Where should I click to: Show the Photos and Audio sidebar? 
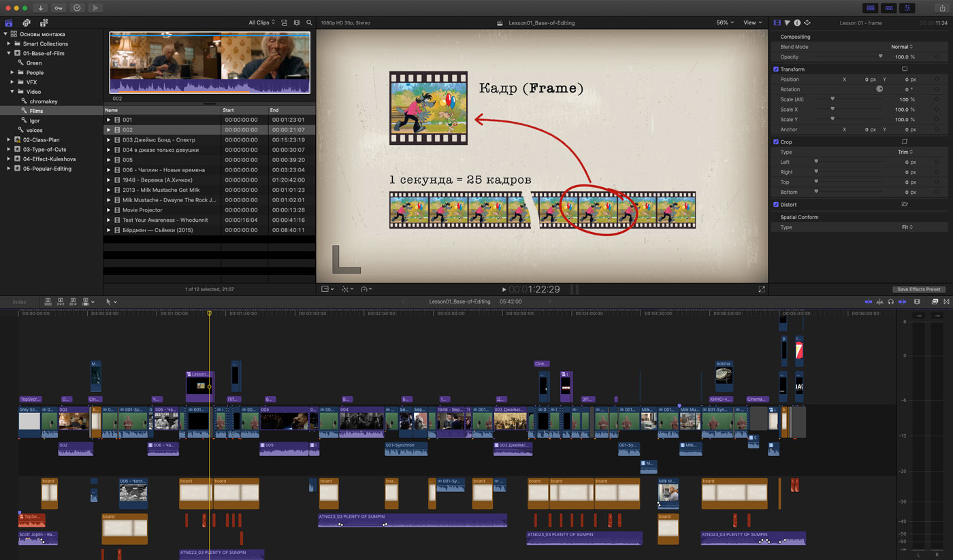pos(27,22)
